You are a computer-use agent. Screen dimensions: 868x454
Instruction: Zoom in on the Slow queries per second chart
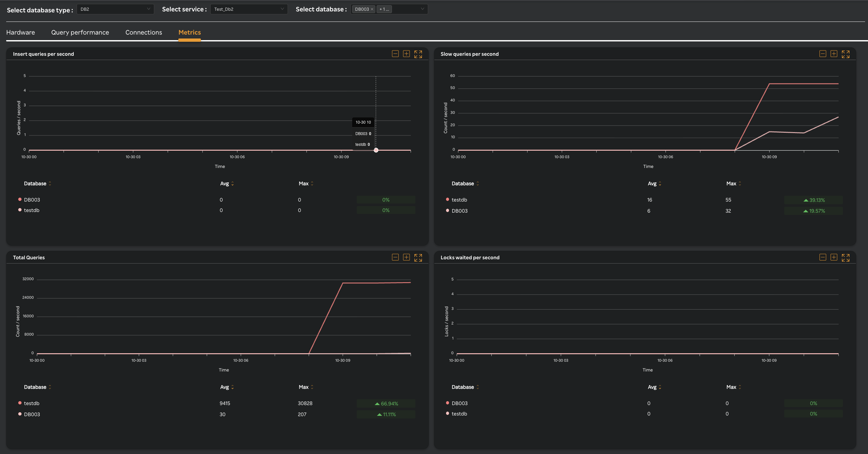click(x=834, y=53)
